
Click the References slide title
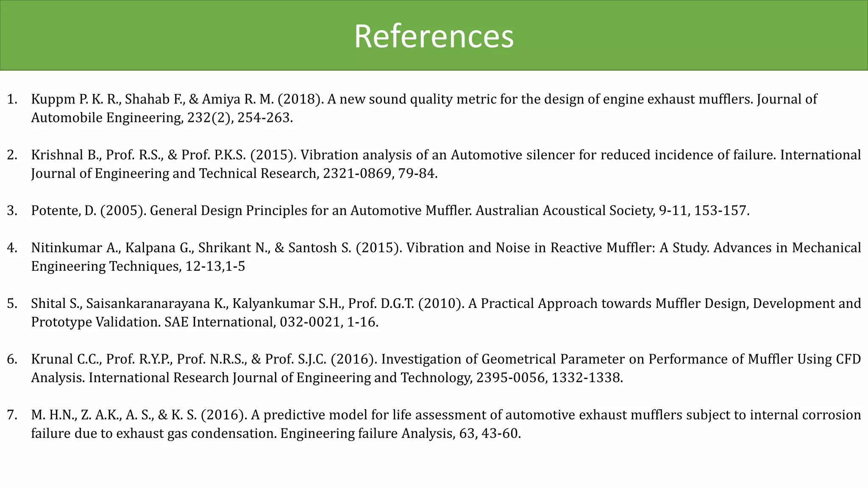(434, 36)
